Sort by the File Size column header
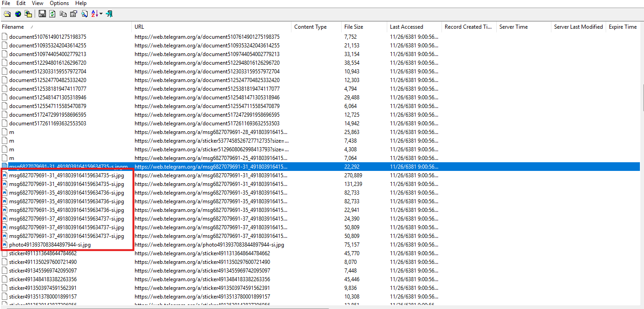Viewport: 644px width, 309px height. coord(353,27)
